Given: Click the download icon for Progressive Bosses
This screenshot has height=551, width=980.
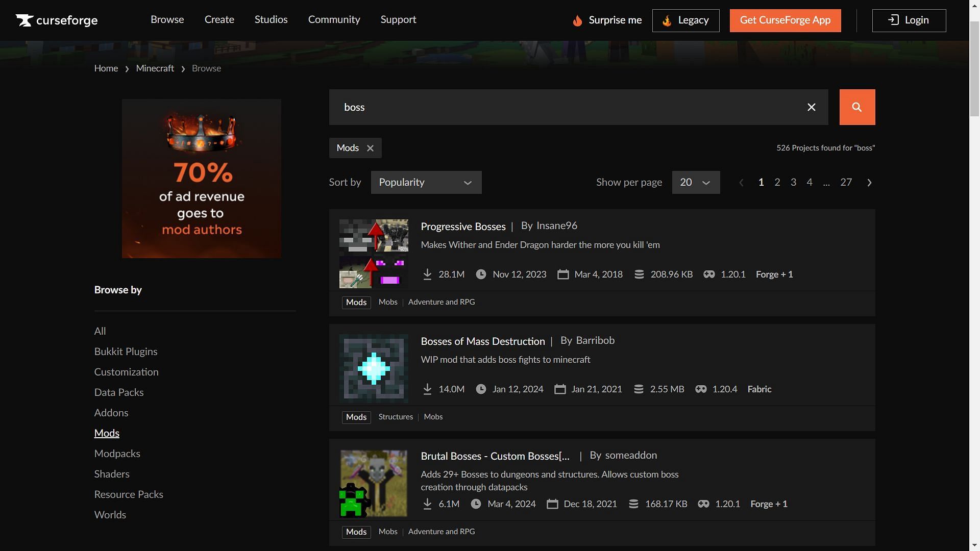Looking at the screenshot, I should (x=427, y=274).
